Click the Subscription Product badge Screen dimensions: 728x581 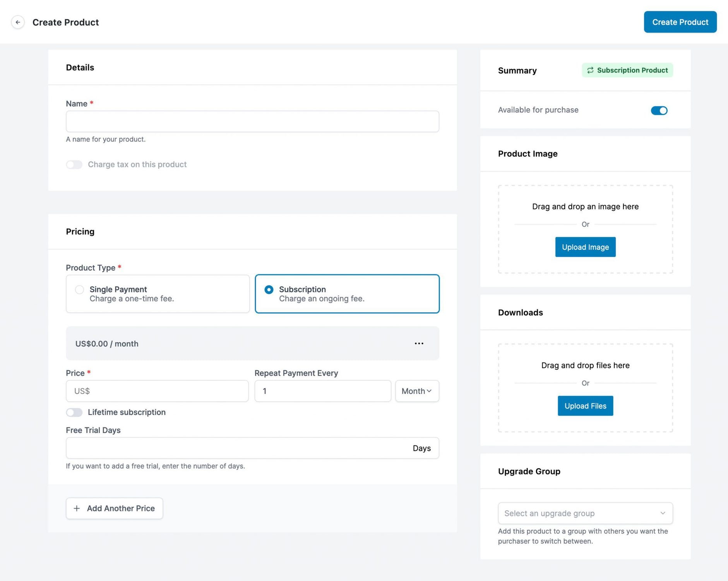pyautogui.click(x=627, y=70)
